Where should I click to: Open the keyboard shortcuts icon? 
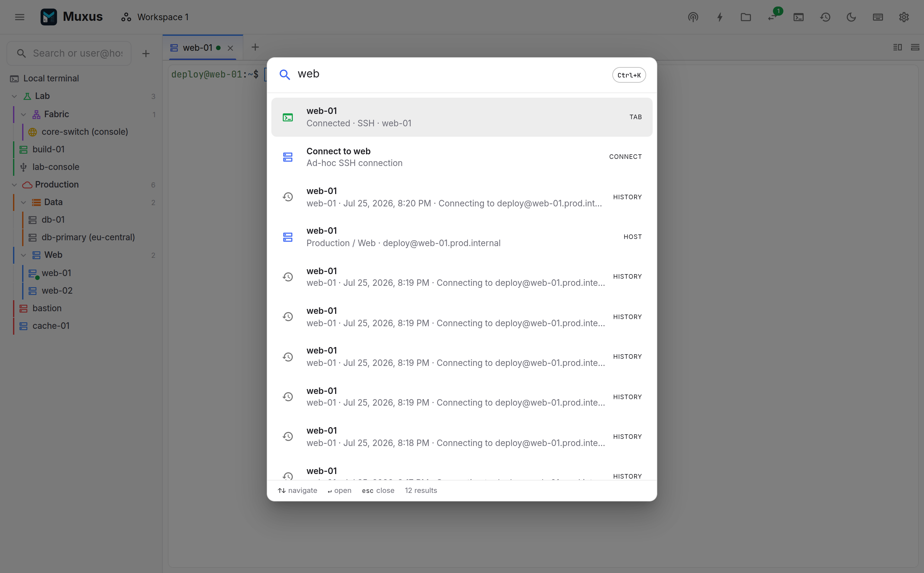(878, 17)
